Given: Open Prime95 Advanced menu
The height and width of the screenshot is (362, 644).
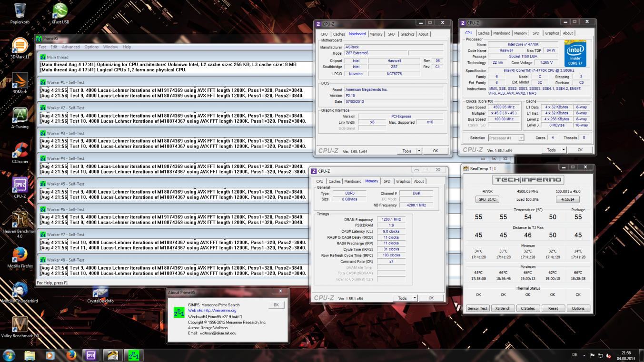Looking at the screenshot, I should click(x=71, y=47).
